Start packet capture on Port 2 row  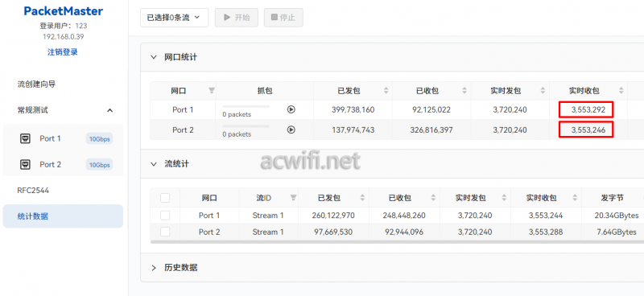pyautogui.click(x=291, y=129)
